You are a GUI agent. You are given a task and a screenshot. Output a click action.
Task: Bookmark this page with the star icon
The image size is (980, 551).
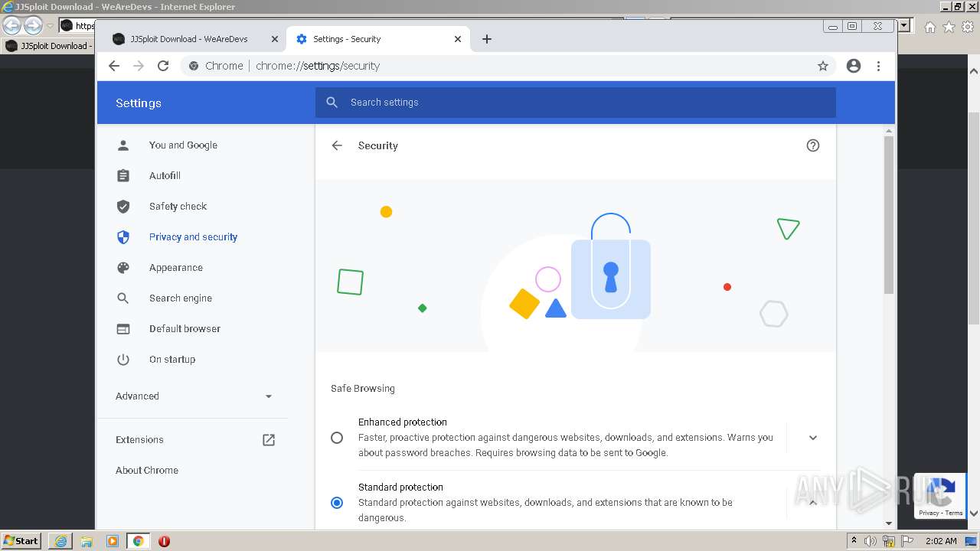[x=823, y=66]
